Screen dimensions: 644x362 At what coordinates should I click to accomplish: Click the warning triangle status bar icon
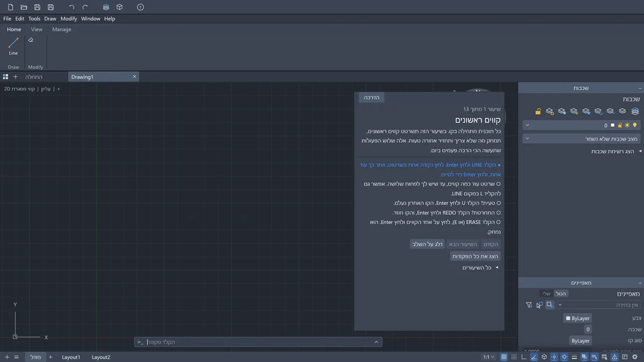(x=615, y=357)
